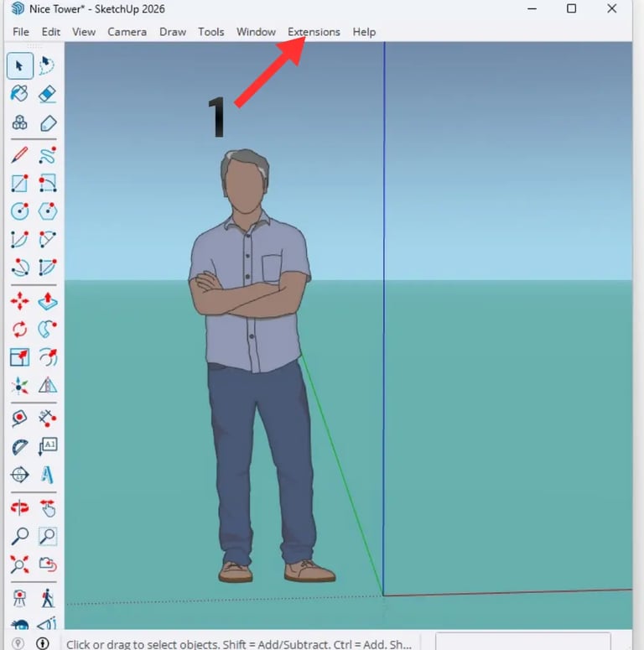
Task: Open the File menu
Action: pyautogui.click(x=21, y=32)
